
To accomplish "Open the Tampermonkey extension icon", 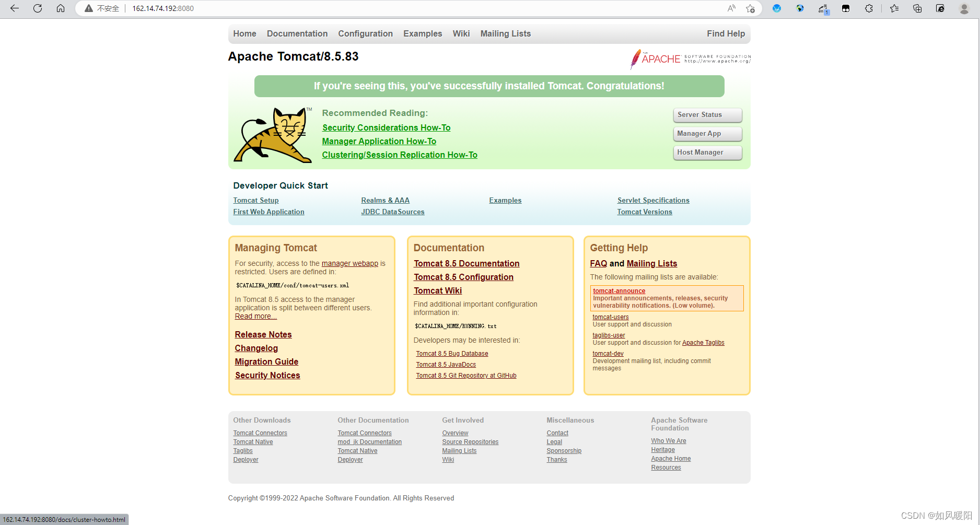I will [846, 8].
